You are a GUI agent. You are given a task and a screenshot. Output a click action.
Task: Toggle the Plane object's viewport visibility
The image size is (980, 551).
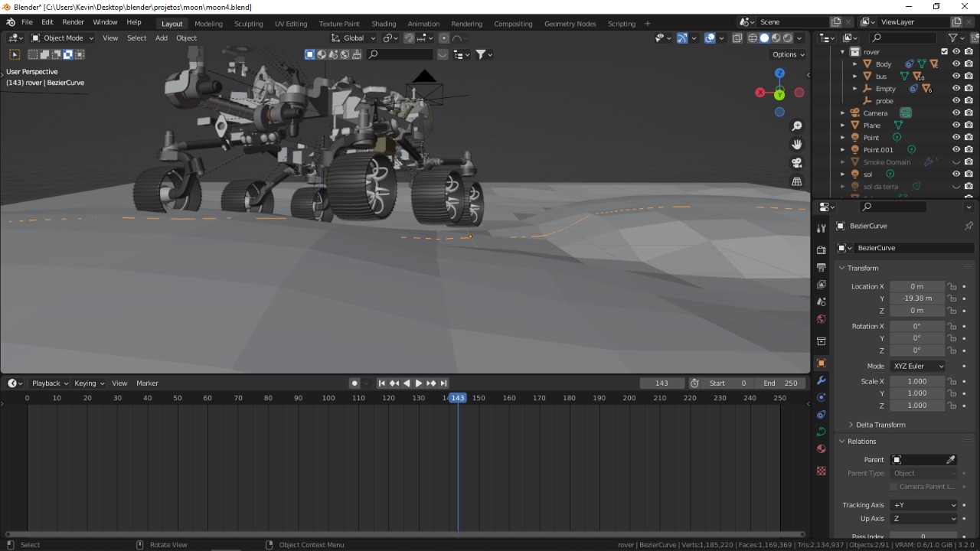click(956, 126)
